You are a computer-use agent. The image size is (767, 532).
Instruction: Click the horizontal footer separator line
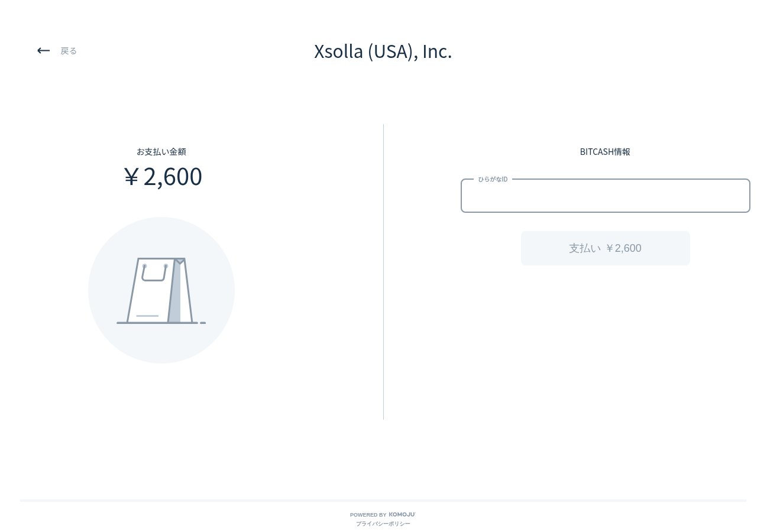(383, 501)
